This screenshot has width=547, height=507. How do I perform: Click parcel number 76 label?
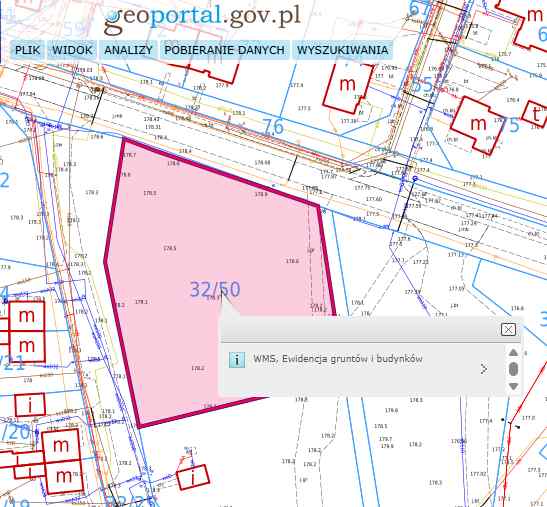point(273,127)
